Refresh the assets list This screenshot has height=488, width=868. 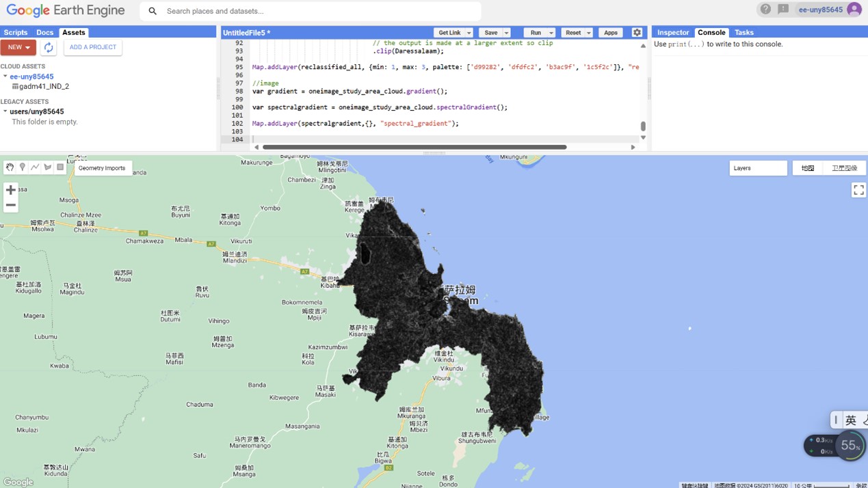coord(49,47)
